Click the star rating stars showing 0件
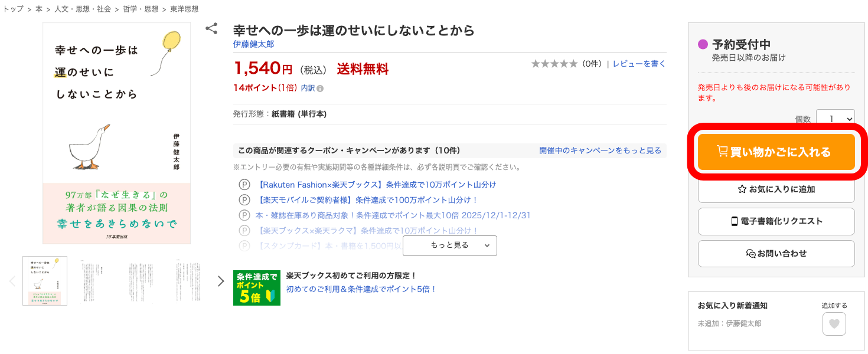The image size is (868, 354). pos(554,63)
